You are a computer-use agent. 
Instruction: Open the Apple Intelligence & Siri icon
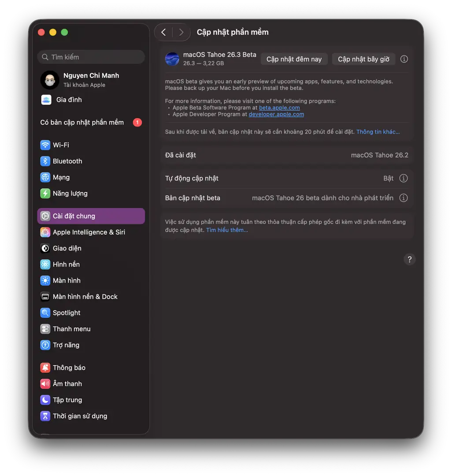point(45,232)
